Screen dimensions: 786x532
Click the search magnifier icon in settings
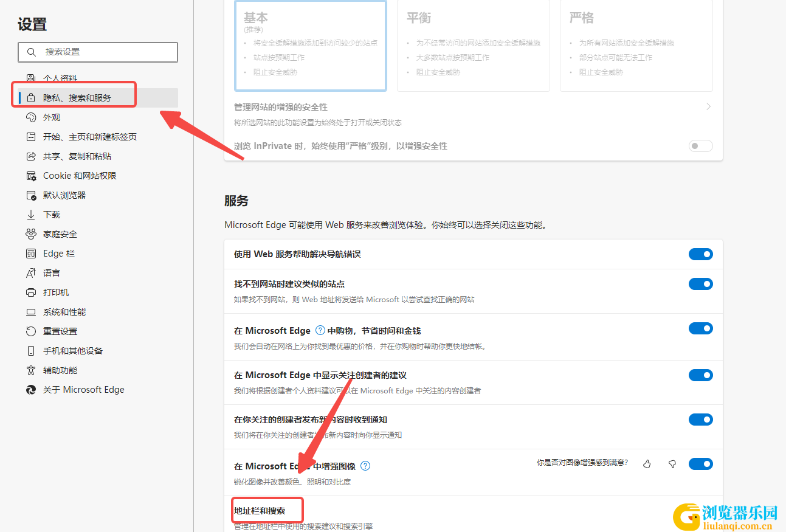coord(32,52)
